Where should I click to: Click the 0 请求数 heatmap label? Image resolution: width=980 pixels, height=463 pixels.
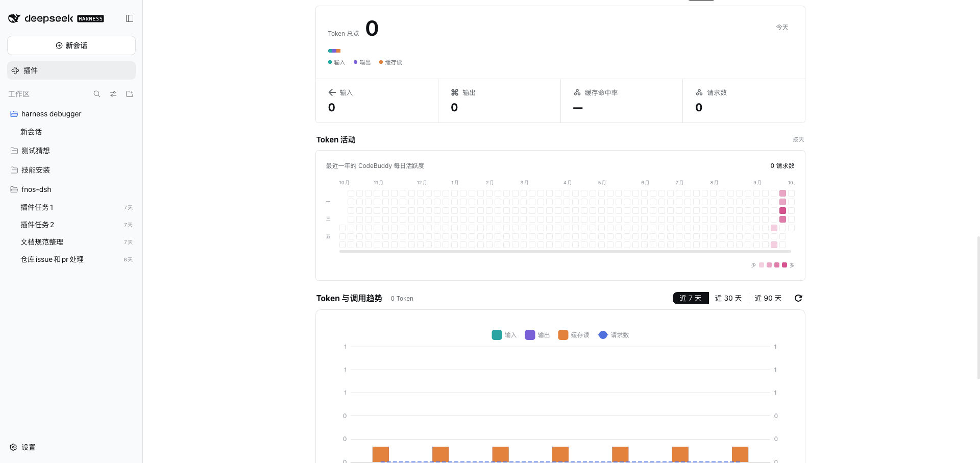782,166
